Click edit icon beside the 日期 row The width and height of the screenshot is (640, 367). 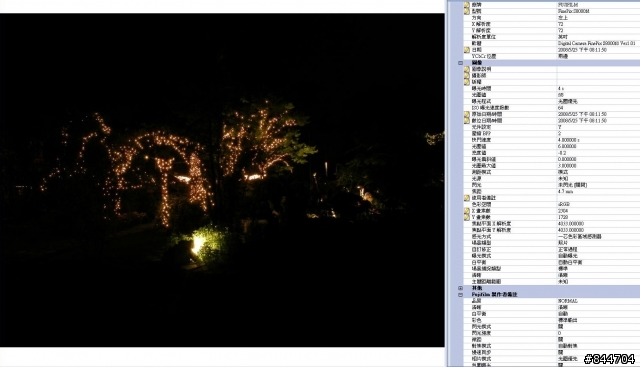pos(467,50)
